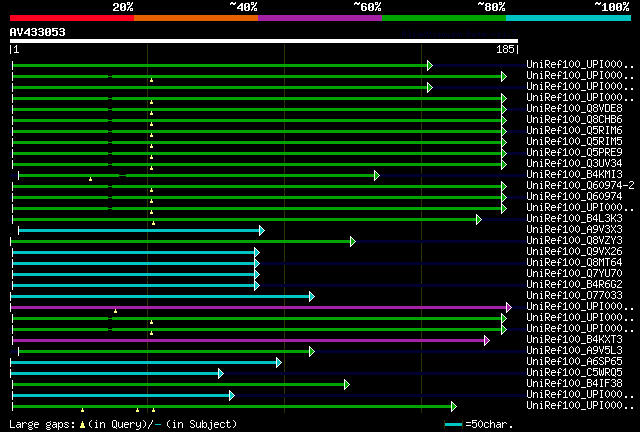
Task: Click arrowhead ending the Q8MT64 alignment
Action: pos(257,264)
